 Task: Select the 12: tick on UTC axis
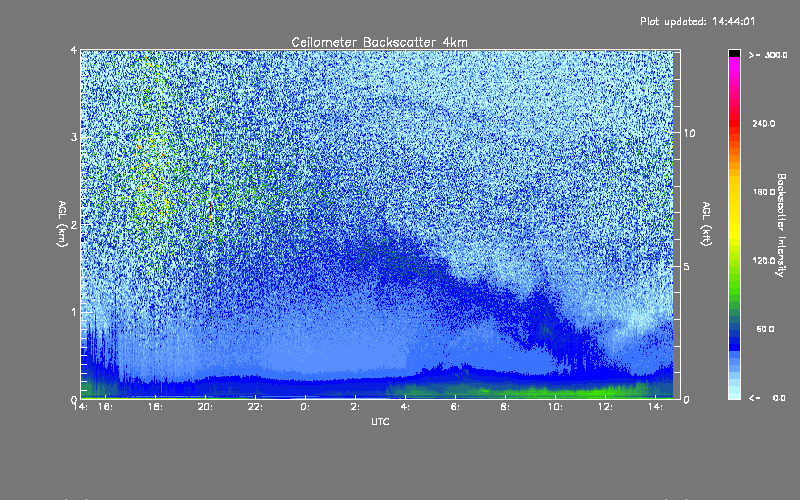[x=605, y=407]
